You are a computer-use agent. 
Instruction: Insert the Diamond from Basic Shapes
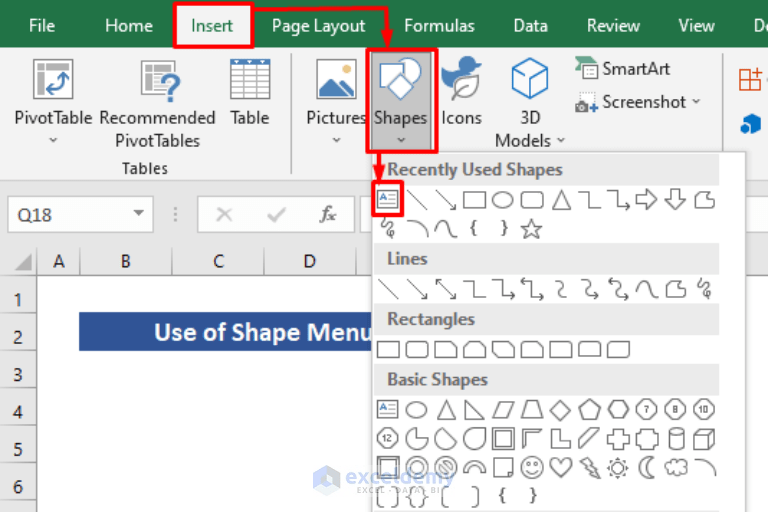pos(560,410)
